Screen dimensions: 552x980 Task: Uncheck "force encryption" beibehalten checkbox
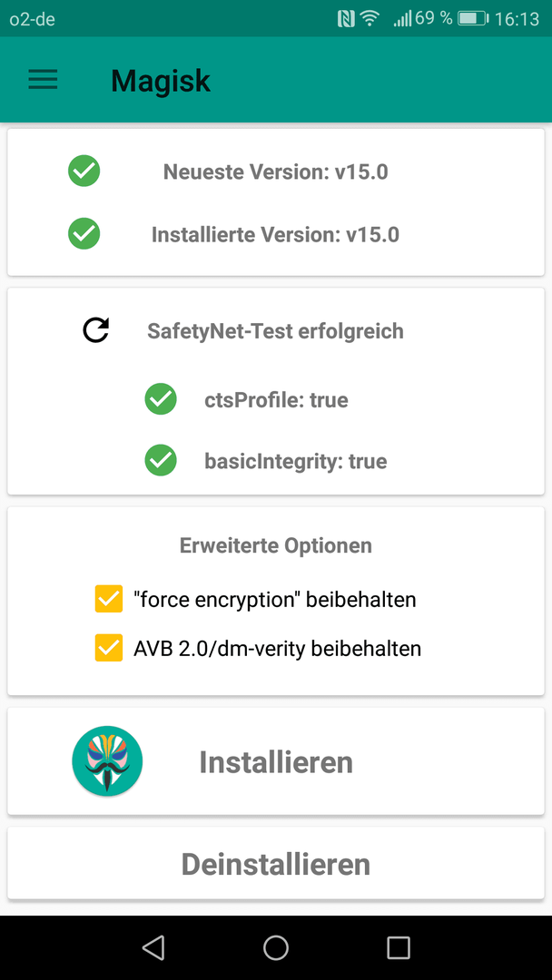pyautogui.click(x=109, y=599)
